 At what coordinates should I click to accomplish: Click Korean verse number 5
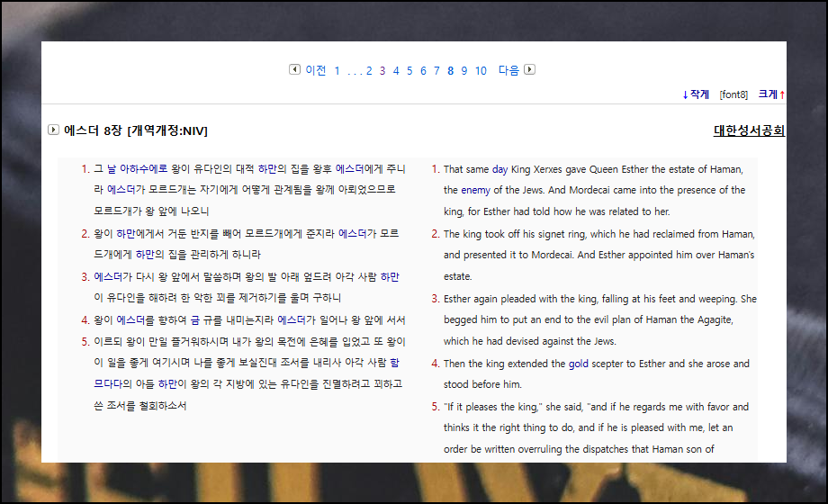pyautogui.click(x=85, y=342)
